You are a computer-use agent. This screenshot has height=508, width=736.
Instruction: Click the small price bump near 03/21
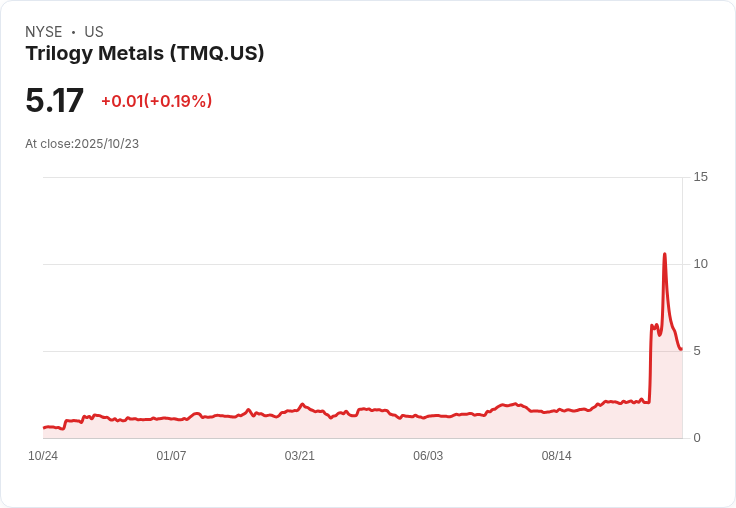tap(302, 404)
